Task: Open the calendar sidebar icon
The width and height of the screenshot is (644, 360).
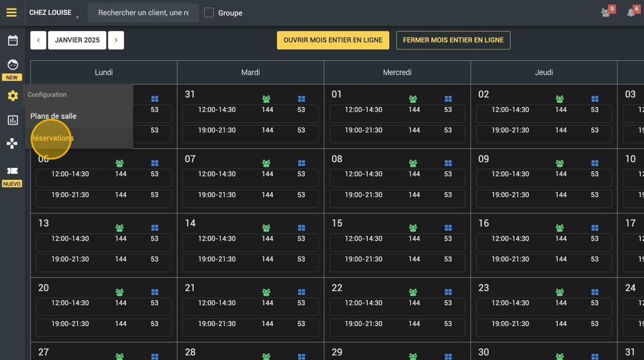Action: click(13, 40)
